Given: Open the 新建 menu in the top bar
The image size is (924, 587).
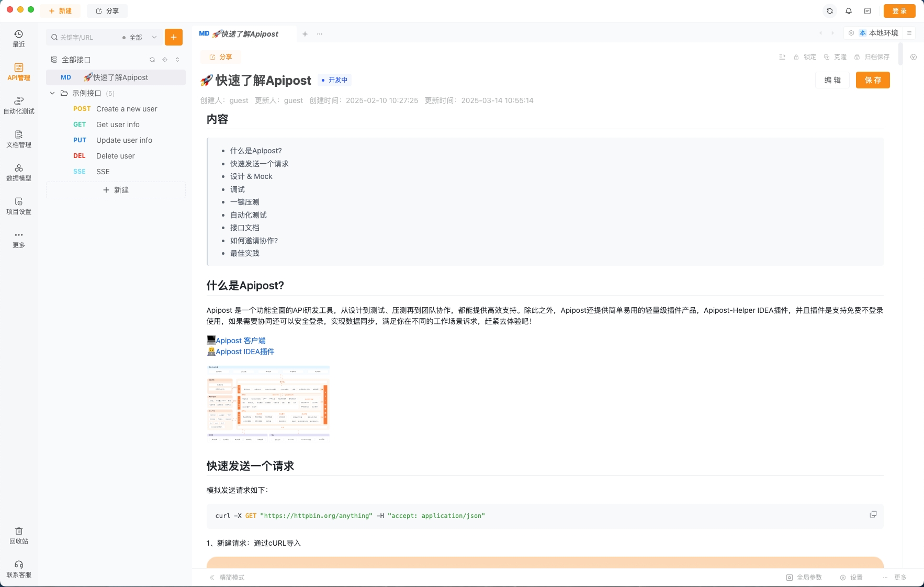Looking at the screenshot, I should tap(60, 11).
